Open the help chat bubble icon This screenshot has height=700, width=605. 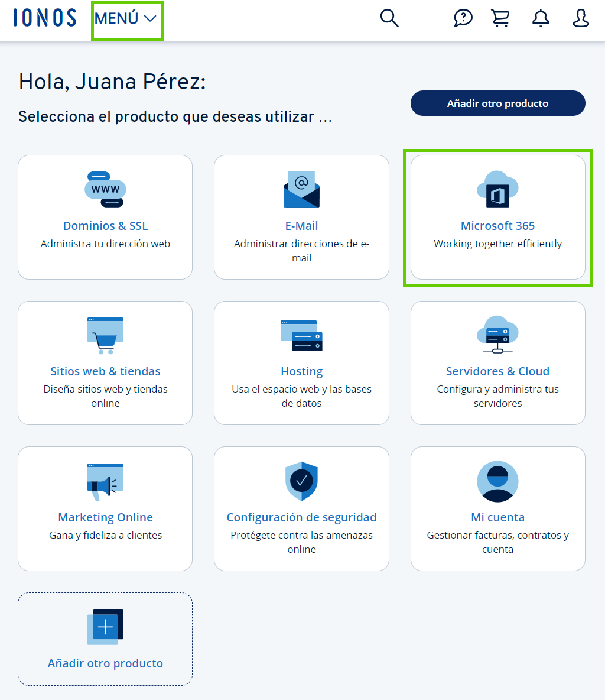pos(463,18)
